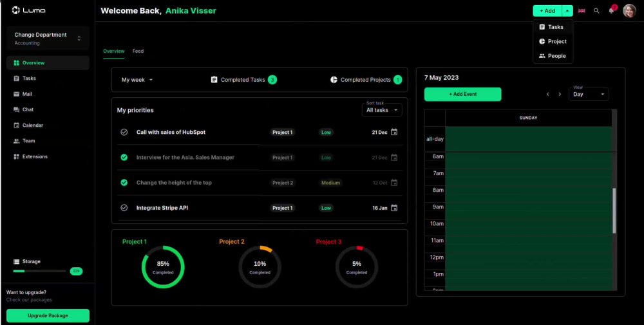Open calendar icon for 16 Jan Stripe task
Image resolution: width=644 pixels, height=325 pixels.
click(x=394, y=208)
